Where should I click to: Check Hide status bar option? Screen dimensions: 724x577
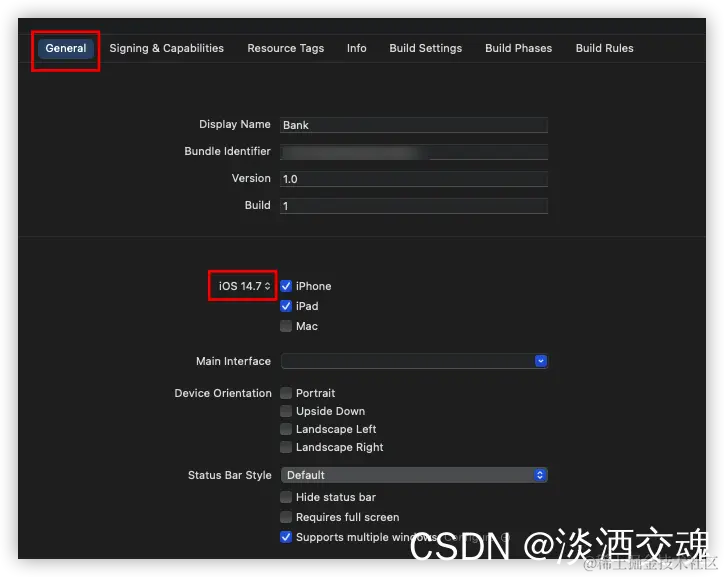pos(286,497)
